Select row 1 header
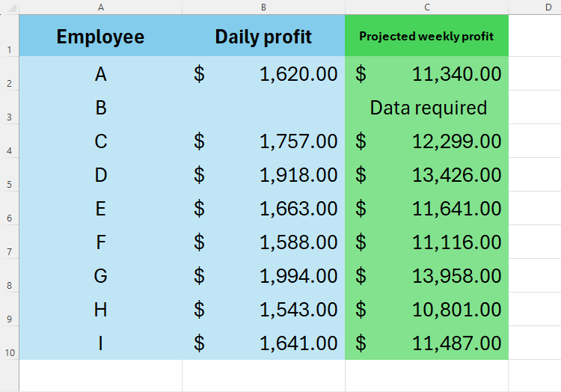 point(9,50)
